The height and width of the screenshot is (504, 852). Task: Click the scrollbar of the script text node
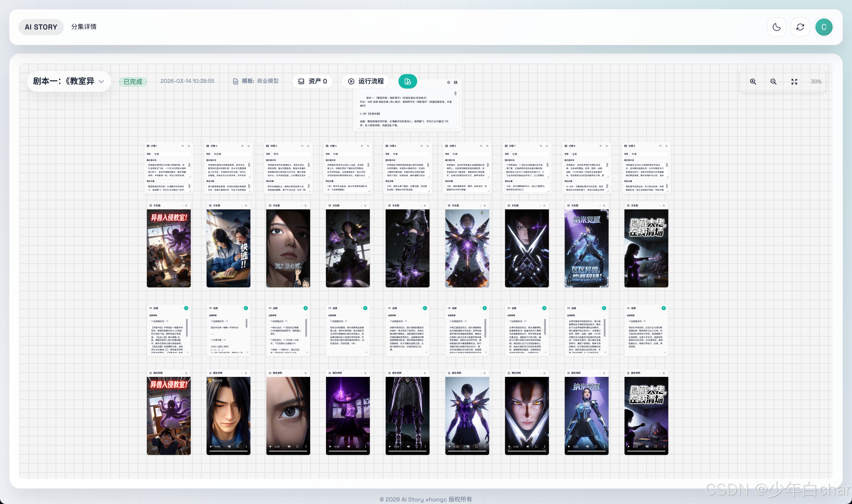(x=456, y=93)
